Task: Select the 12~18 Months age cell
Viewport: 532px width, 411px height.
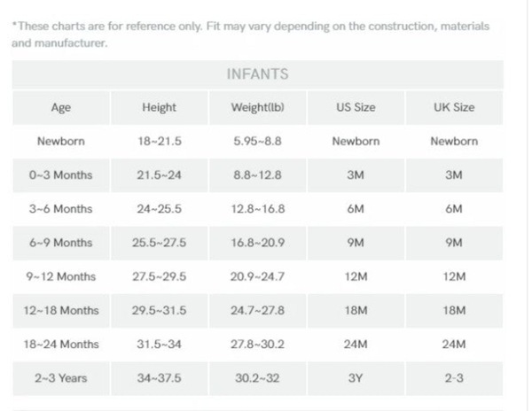Action: point(61,311)
